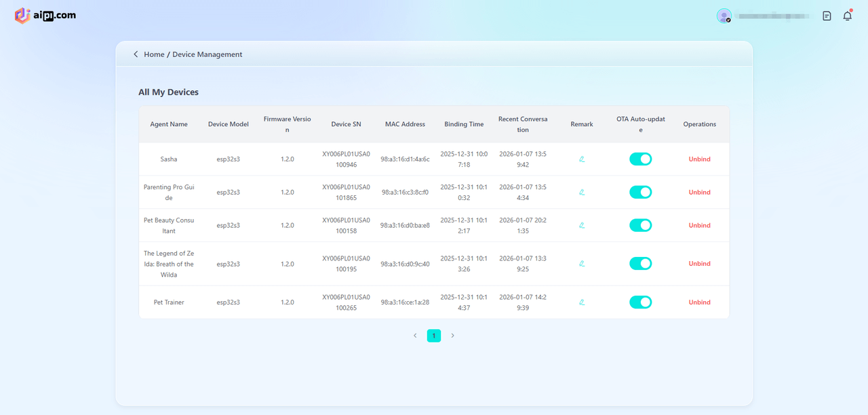868x415 pixels.
Task: Edit remark for Parenting Pro Guide
Action: [x=582, y=193]
